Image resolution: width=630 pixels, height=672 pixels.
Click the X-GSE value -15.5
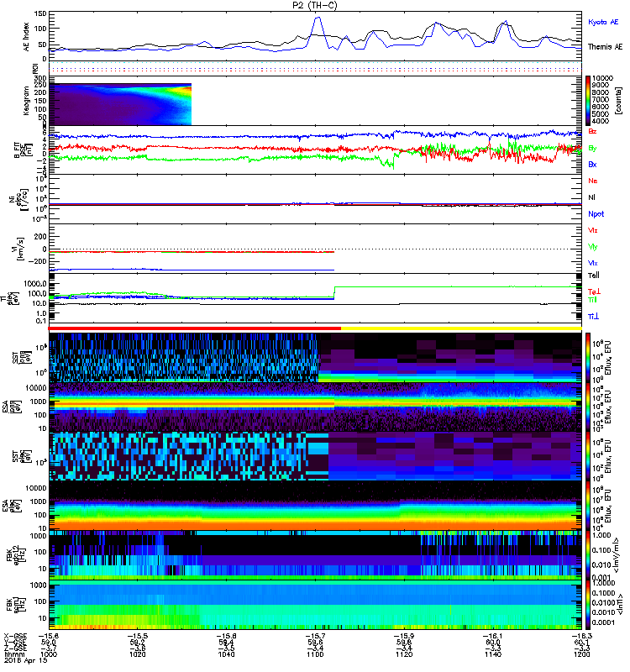[138, 636]
